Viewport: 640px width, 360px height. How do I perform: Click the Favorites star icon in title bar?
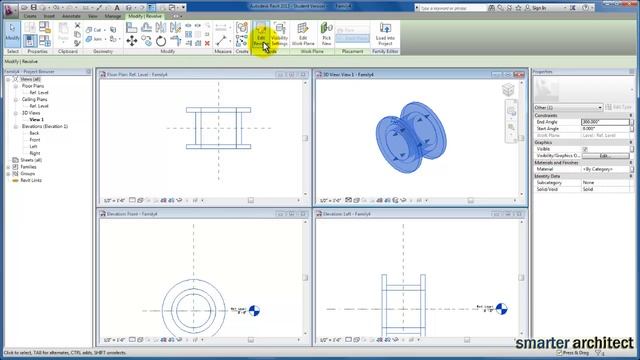(x=518, y=7)
